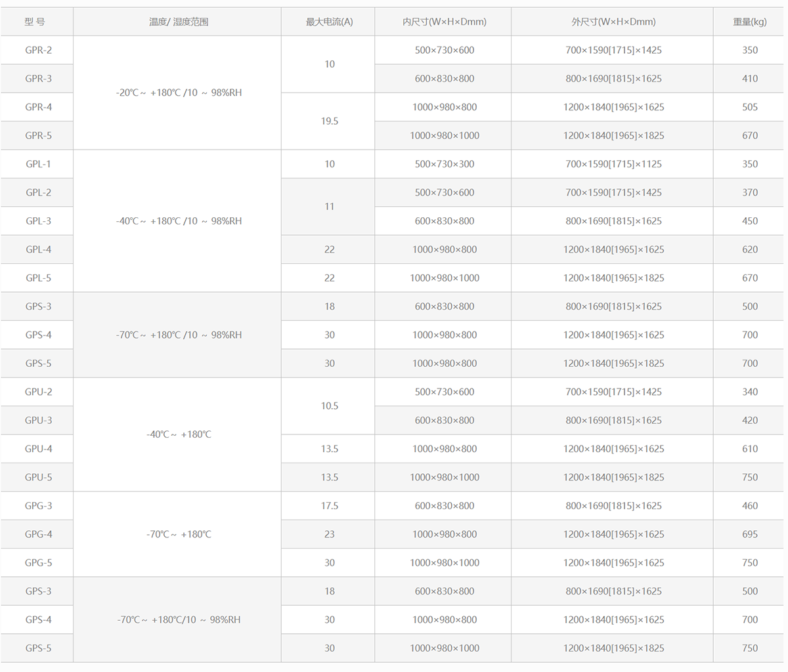Click the 最大电流(A) column header
The height and width of the screenshot is (672, 788).
pos(329,22)
